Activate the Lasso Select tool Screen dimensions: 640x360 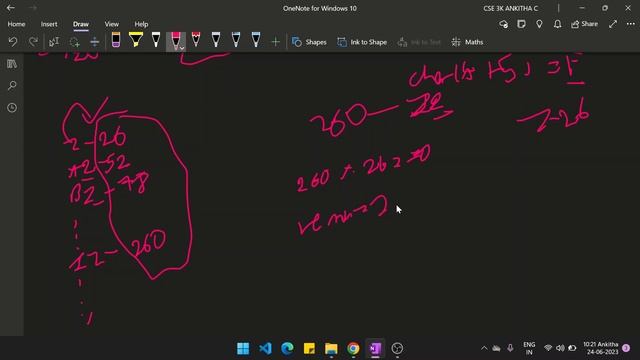click(74, 42)
